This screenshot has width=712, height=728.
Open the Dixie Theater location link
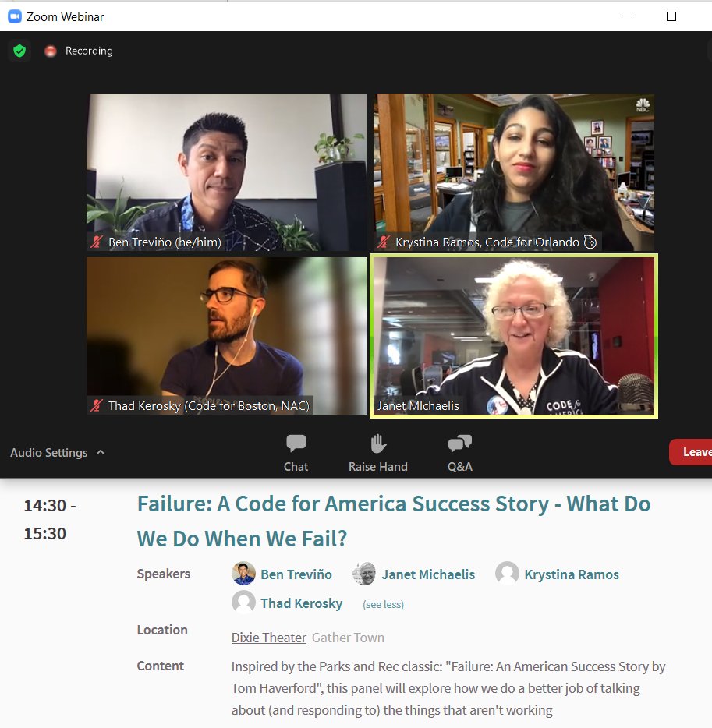click(x=269, y=638)
